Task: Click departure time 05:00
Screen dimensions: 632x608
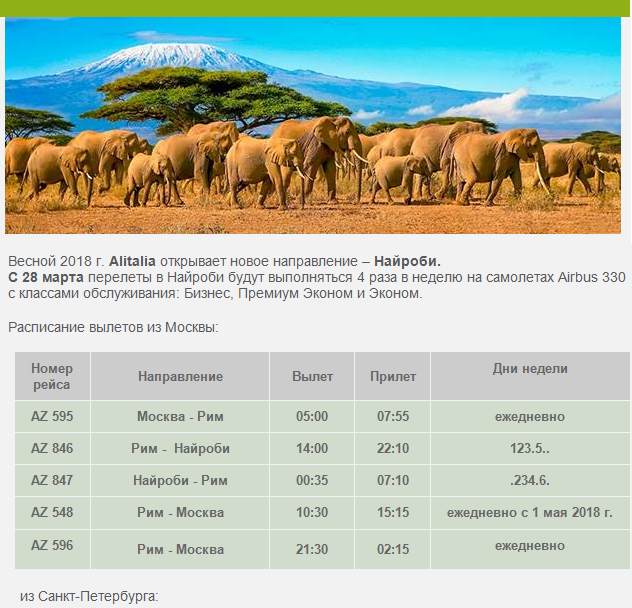Action: point(312,416)
